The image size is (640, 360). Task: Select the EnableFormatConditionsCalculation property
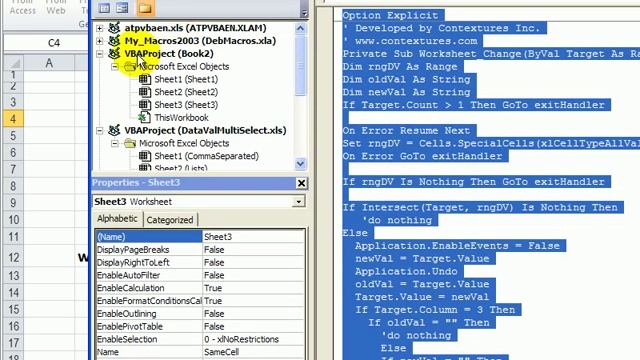tap(149, 301)
